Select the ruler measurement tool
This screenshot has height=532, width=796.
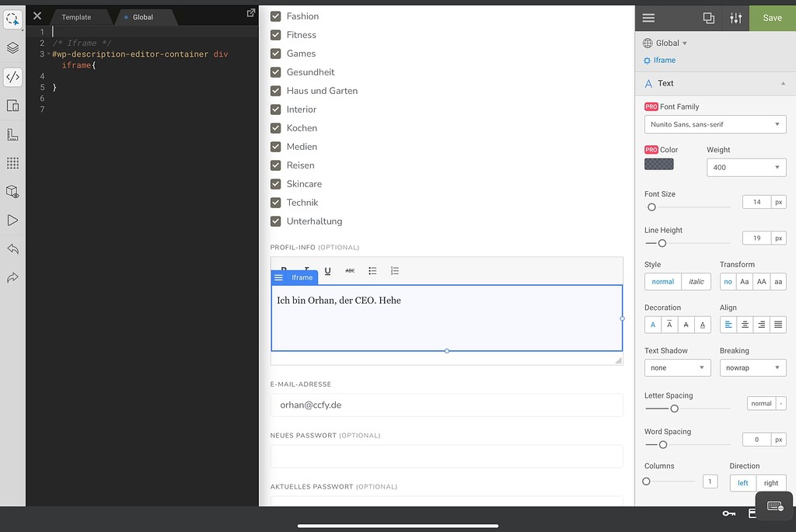pyautogui.click(x=12, y=134)
